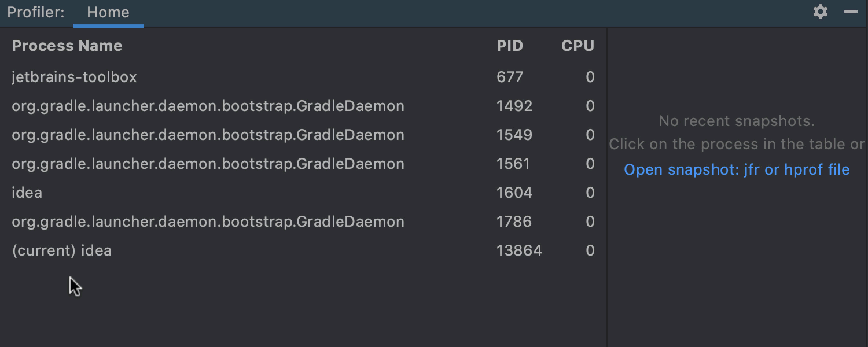The image size is (868, 347).
Task: Select GradleDaemon process with PID 1492
Action: coord(303,106)
